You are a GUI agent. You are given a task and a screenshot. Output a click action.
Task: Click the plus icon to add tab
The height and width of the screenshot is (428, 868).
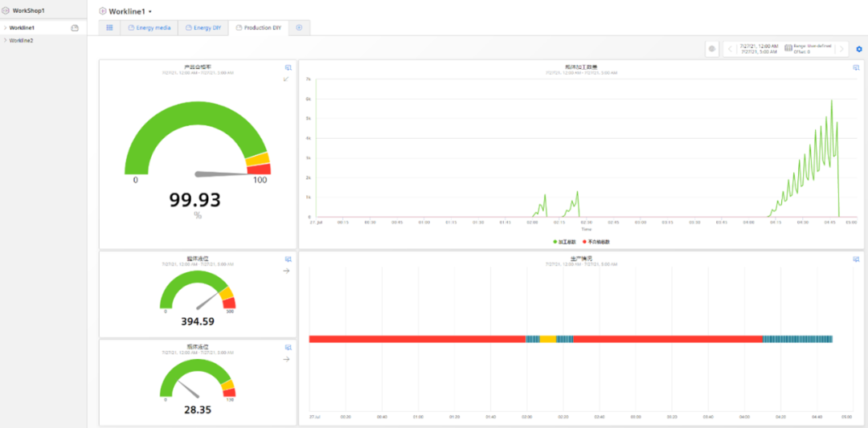(x=299, y=27)
